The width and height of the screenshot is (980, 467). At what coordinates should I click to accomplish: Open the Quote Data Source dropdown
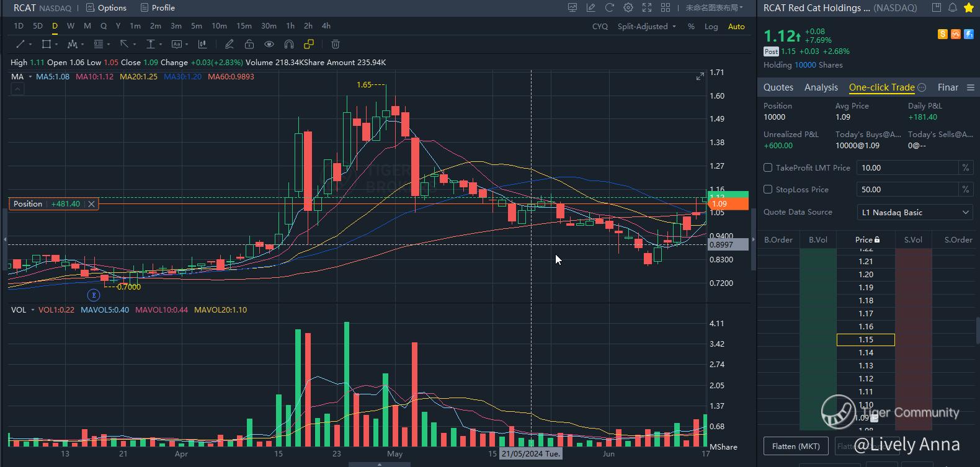click(914, 212)
